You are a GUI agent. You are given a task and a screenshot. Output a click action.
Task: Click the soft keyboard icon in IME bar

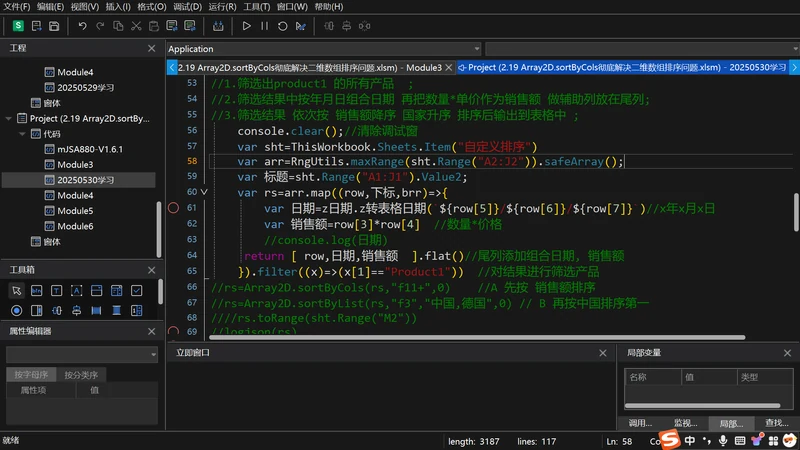(x=740, y=440)
